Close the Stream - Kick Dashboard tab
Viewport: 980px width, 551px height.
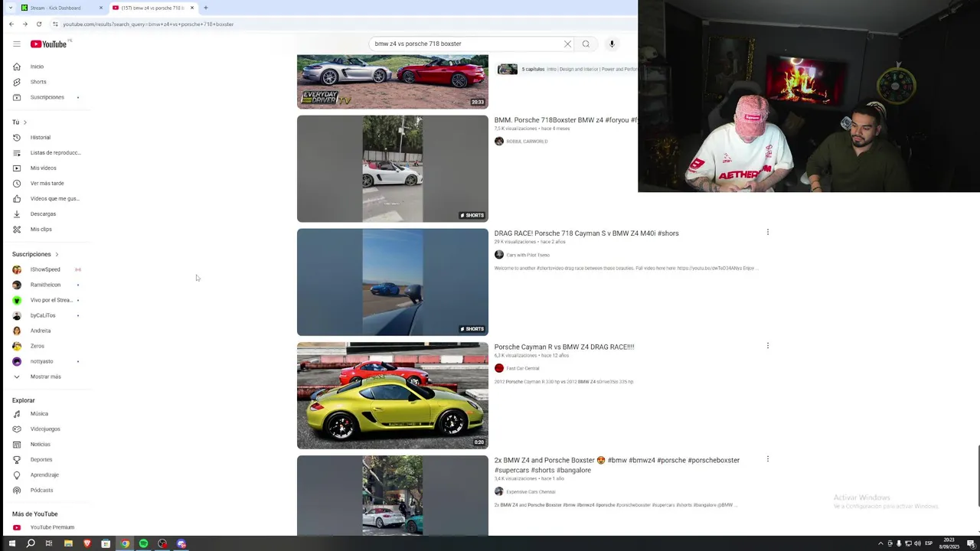coord(101,8)
